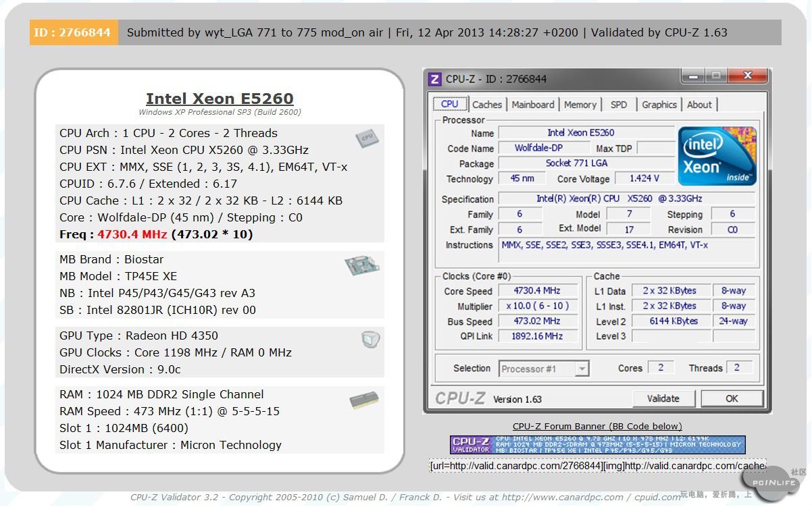
Task: Click the Technology value 45 nm
Action: 522,179
